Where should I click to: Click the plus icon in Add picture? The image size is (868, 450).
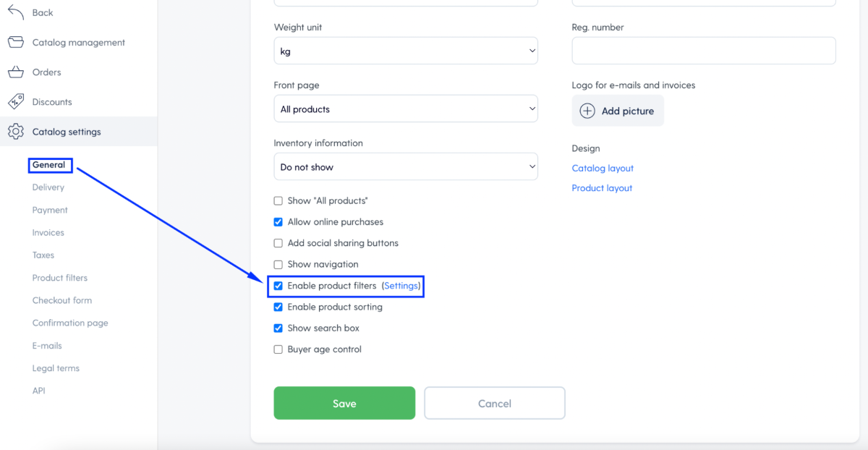[x=588, y=111]
